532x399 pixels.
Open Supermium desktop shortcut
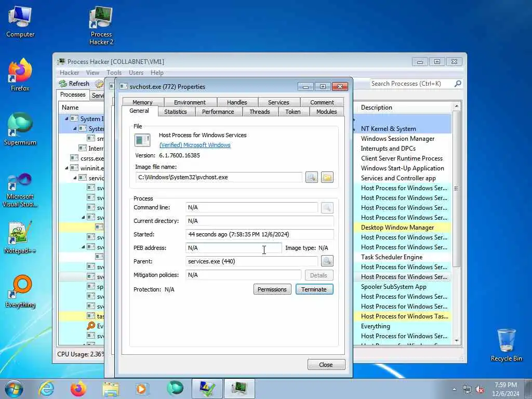click(20, 129)
